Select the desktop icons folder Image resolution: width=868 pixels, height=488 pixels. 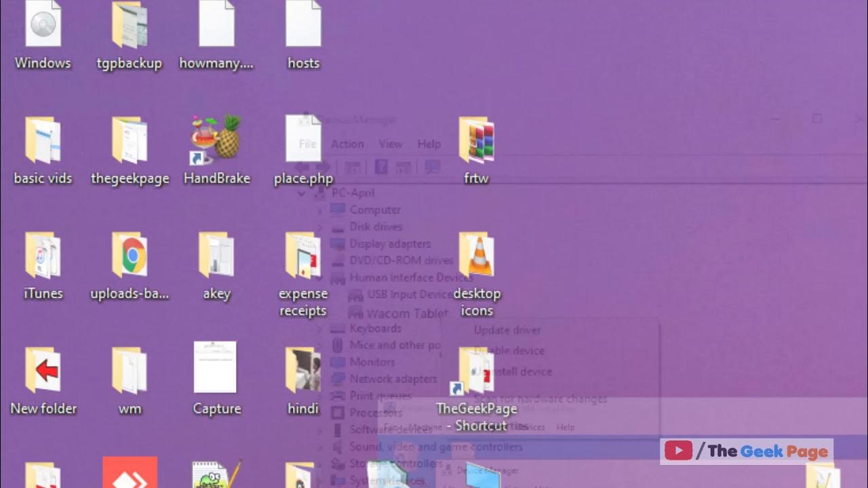(x=476, y=256)
